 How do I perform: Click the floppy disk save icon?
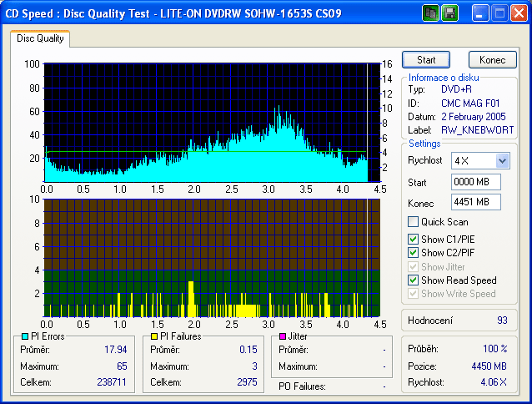449,13
